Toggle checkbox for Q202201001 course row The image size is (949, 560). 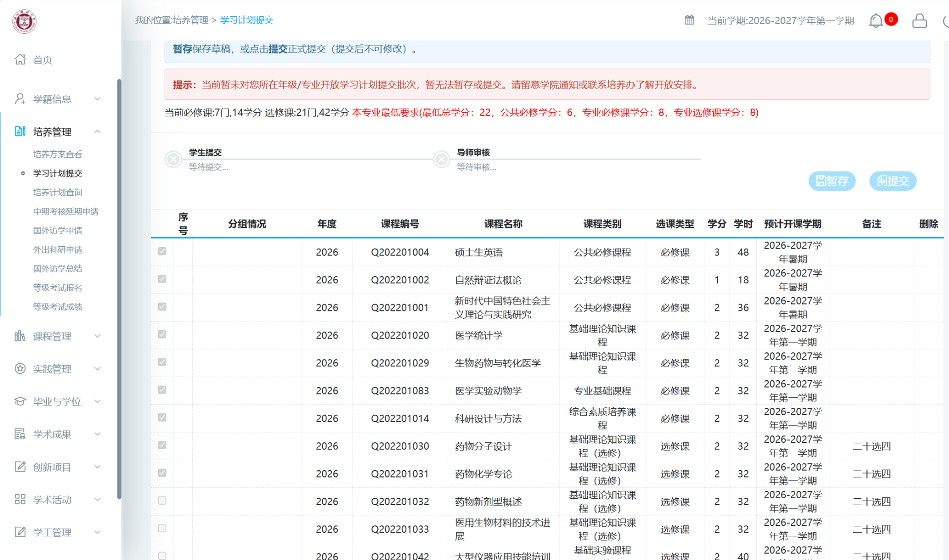[162, 306]
